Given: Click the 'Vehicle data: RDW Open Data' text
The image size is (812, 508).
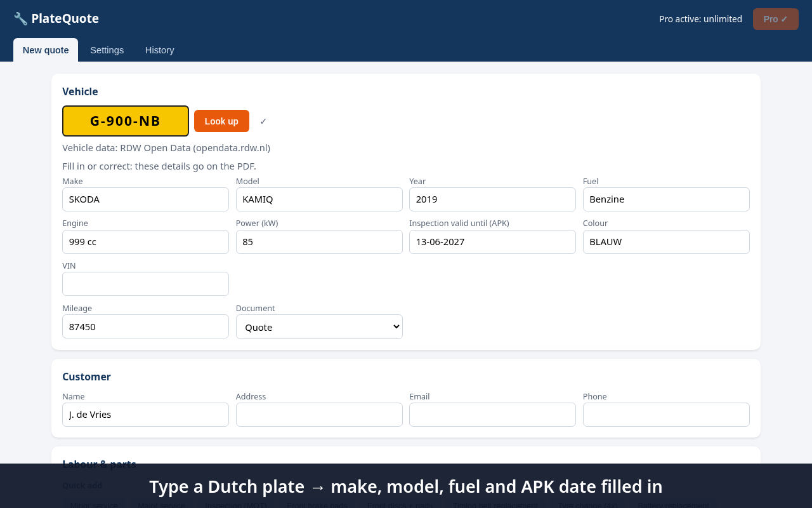Looking at the screenshot, I should point(166,148).
